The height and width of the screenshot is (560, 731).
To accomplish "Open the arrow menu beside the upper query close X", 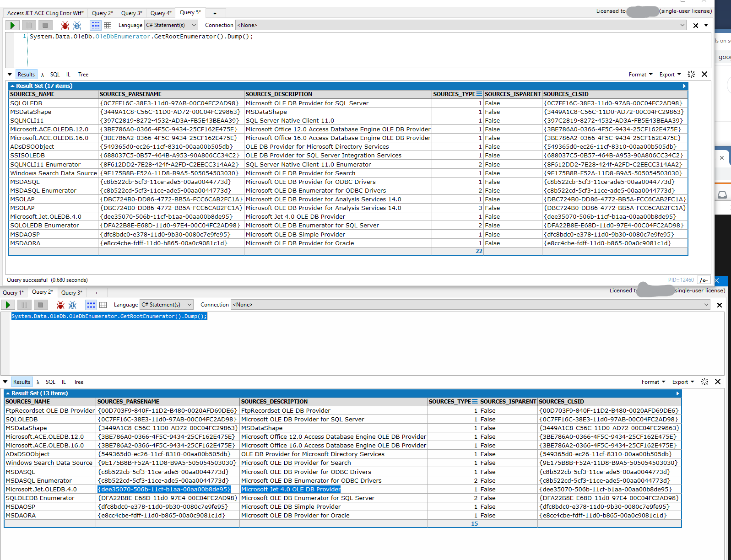I will coord(706,26).
